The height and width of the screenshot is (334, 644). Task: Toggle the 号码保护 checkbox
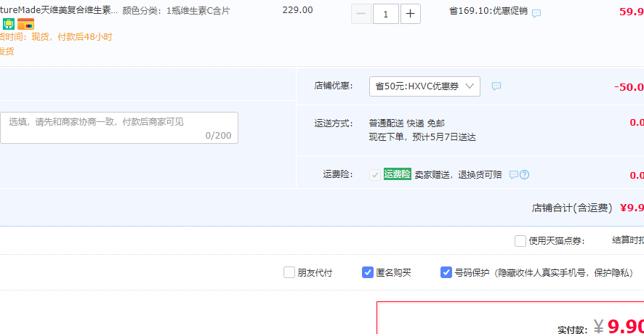446,272
